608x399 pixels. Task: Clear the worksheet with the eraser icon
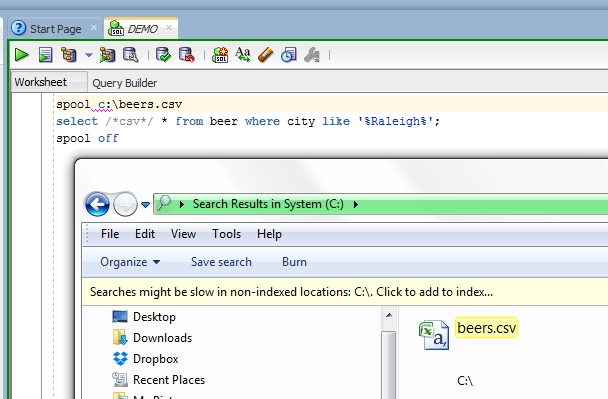266,55
